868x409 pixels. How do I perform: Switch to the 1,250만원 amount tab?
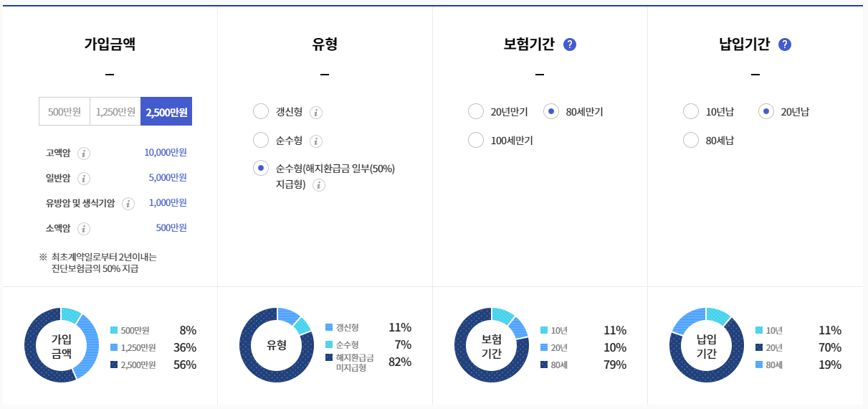point(115,111)
